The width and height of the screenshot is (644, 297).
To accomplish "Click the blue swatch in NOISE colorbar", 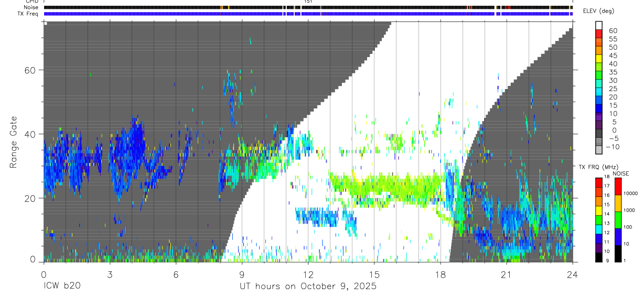I will 617,236.
